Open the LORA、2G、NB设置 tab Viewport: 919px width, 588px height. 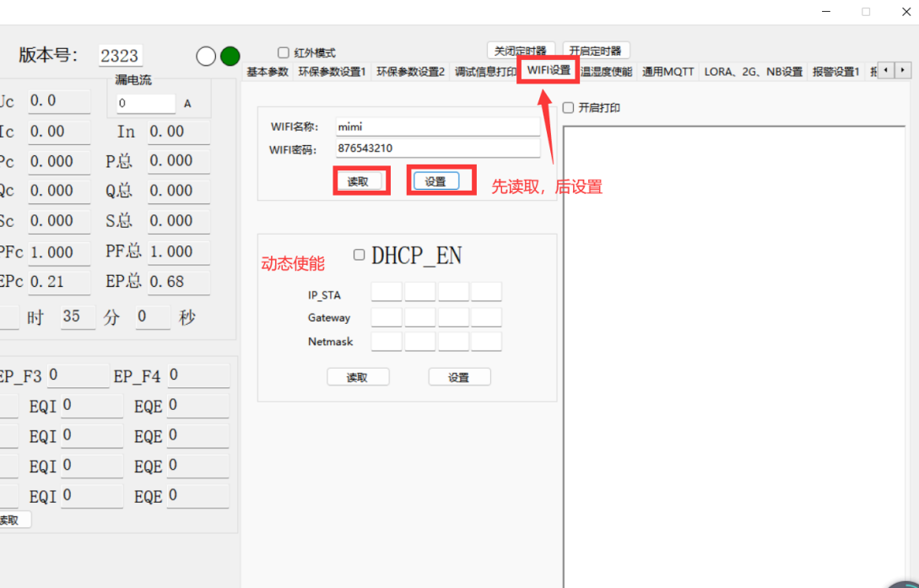pyautogui.click(x=753, y=72)
